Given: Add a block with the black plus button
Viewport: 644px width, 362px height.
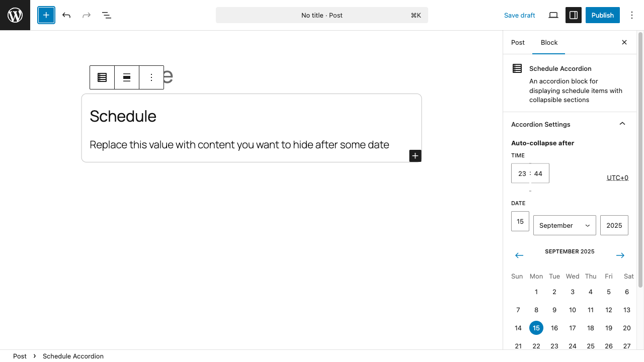Looking at the screenshot, I should tap(415, 156).
